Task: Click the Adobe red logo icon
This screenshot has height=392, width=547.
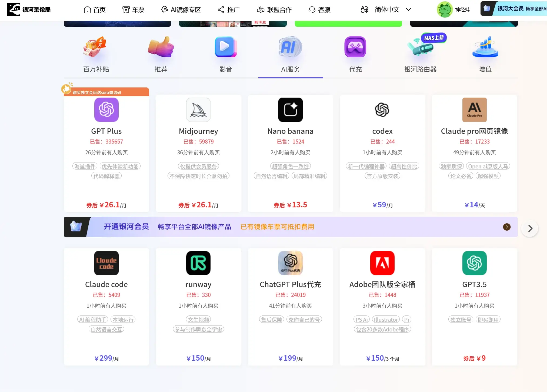Action: [382, 263]
